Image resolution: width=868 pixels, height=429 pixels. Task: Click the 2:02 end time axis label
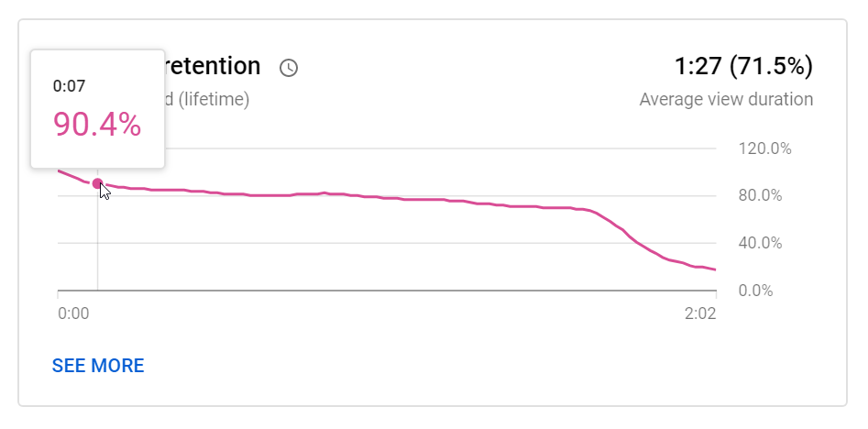(700, 313)
